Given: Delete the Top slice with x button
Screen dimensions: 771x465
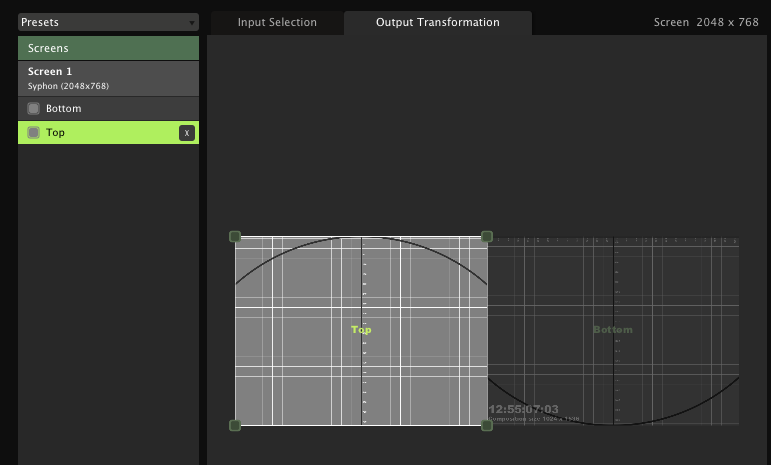Looking at the screenshot, I should coord(186,133).
